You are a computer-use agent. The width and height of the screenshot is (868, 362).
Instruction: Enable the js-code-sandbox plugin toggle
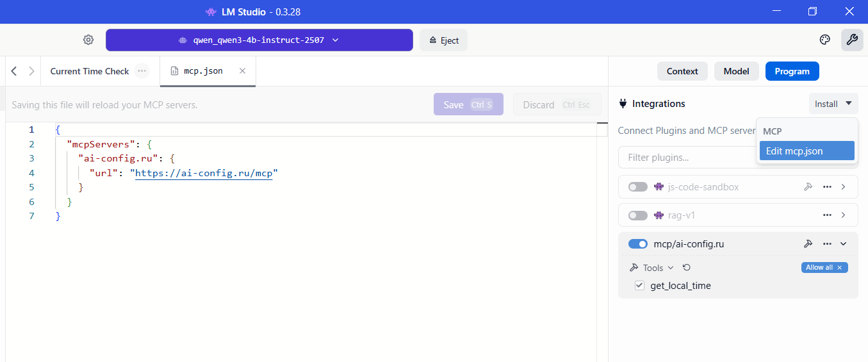pos(637,187)
